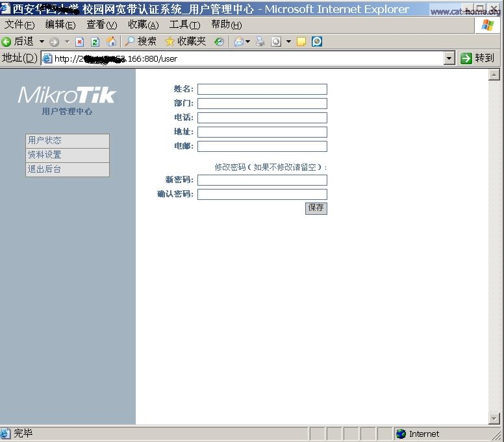Focus the 新密码 new password field
Image resolution: width=504 pixels, height=442 pixels.
pyautogui.click(x=262, y=180)
